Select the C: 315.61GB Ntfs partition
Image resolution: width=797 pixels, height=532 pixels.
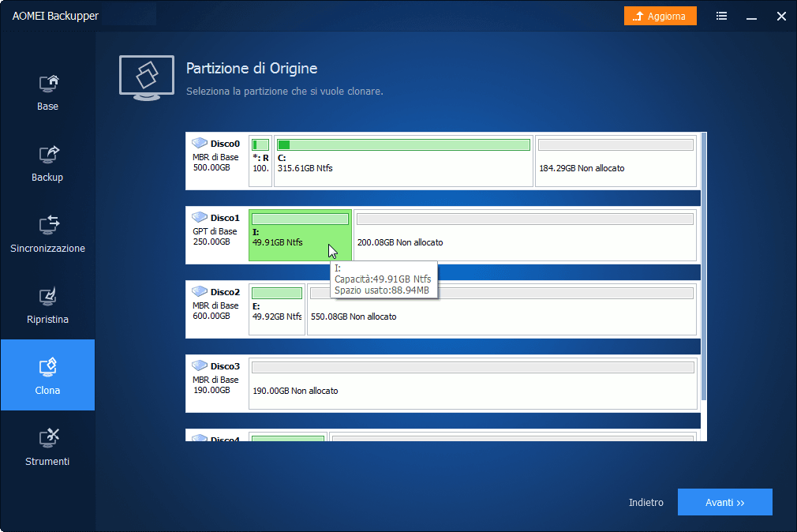[x=403, y=161]
